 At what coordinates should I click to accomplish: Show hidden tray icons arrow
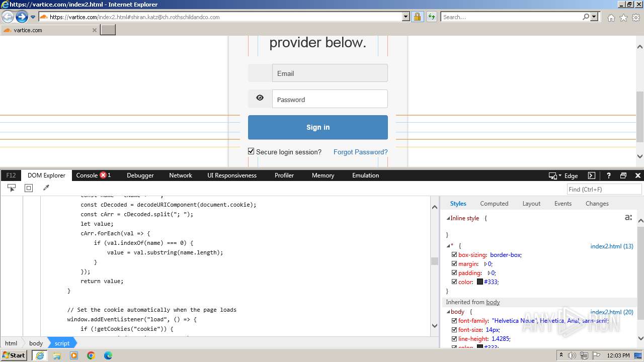tap(561, 355)
